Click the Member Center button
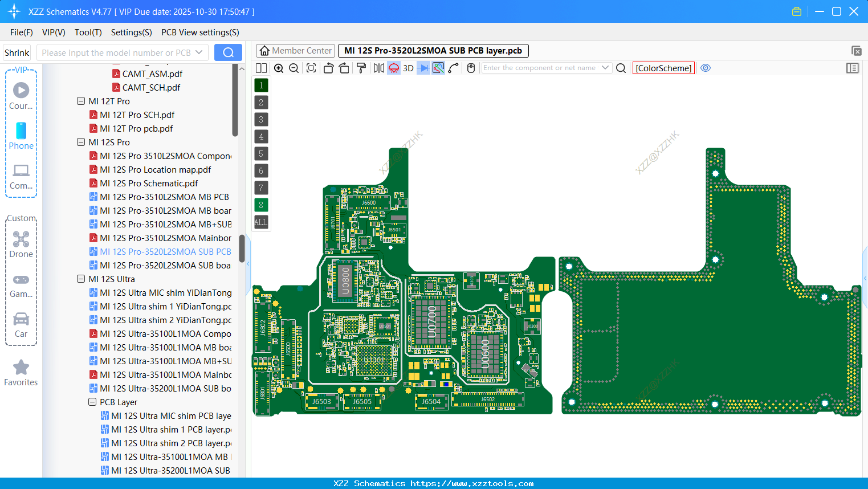Viewport: 868px width, 489px height. [295, 50]
